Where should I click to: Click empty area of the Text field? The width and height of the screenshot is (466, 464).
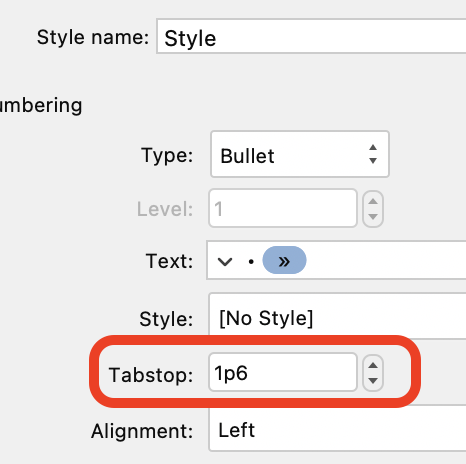[x=387, y=260]
